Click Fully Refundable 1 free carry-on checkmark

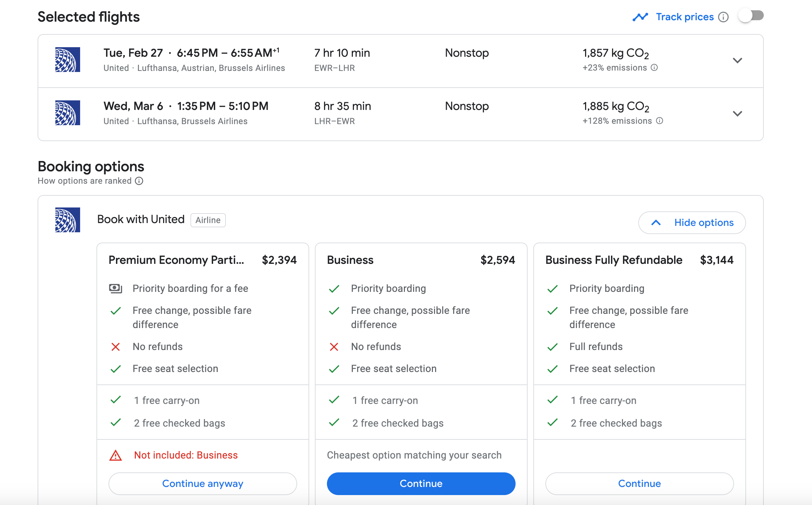[x=552, y=400]
